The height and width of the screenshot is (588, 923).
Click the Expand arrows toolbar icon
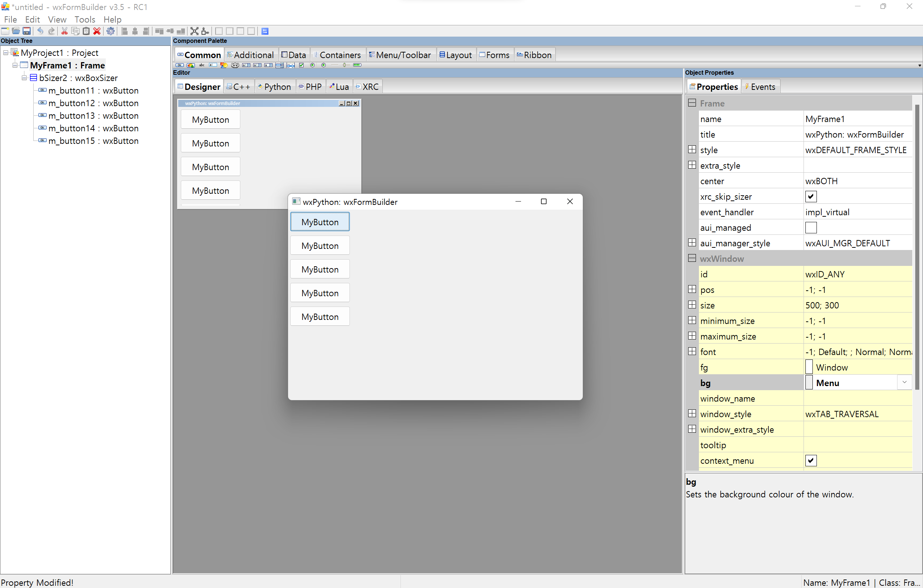(195, 31)
